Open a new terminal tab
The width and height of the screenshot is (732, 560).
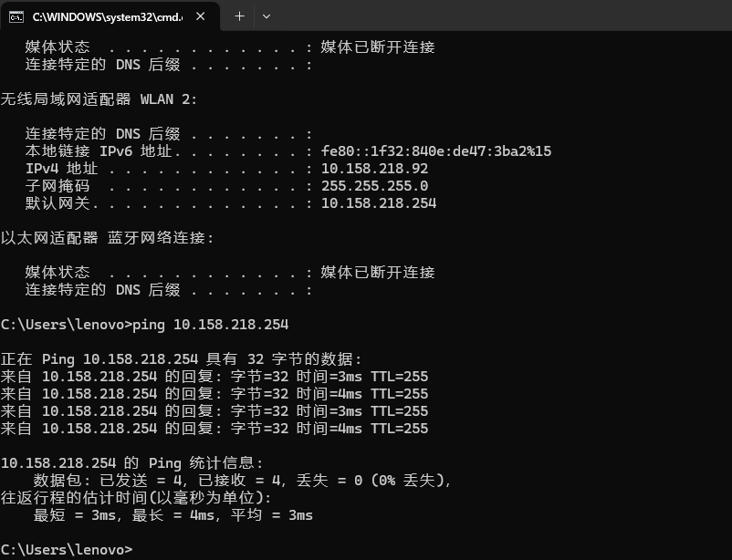pos(239,16)
